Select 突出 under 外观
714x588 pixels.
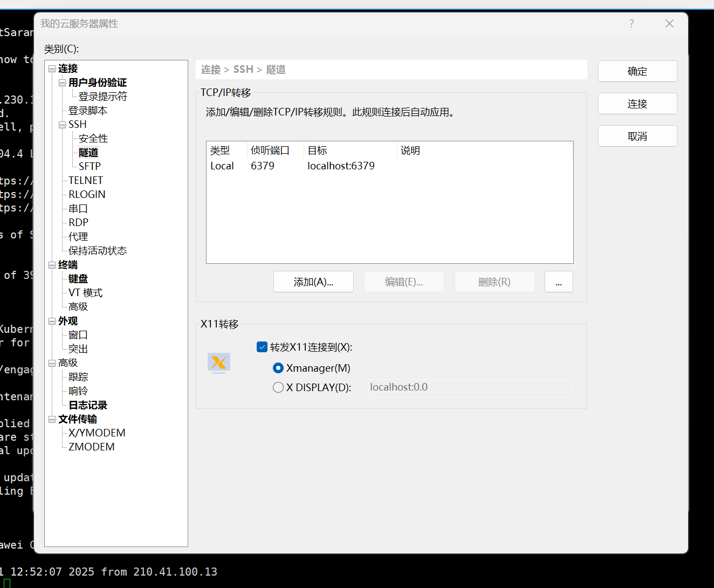pyautogui.click(x=78, y=349)
